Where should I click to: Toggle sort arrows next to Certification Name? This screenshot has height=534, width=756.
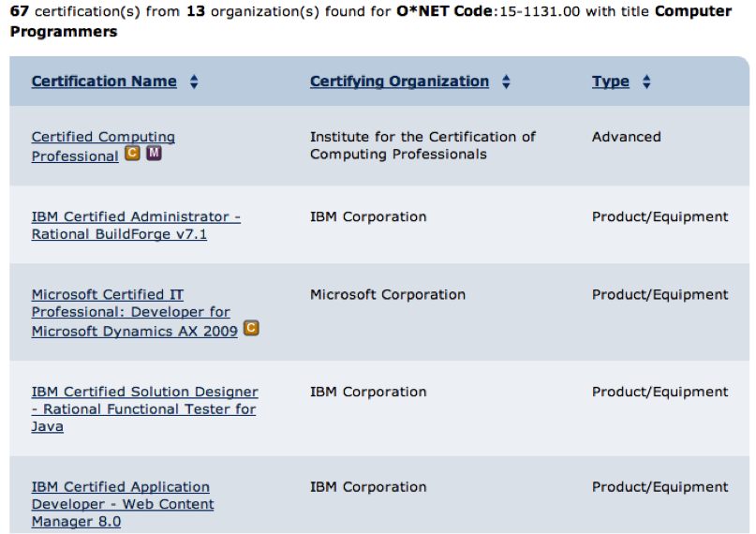[x=194, y=82]
